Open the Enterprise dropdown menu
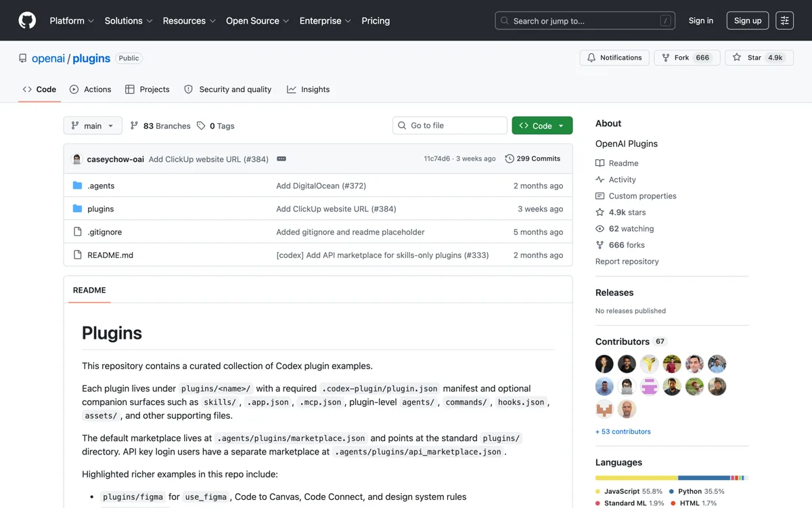 (325, 21)
